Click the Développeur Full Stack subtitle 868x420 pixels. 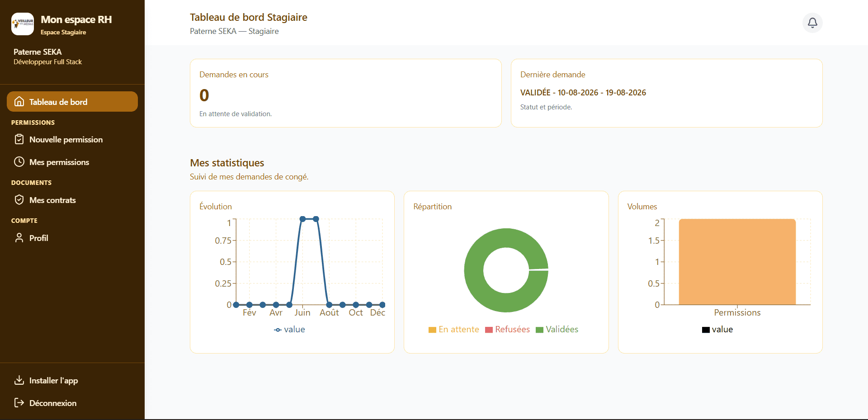click(x=47, y=62)
